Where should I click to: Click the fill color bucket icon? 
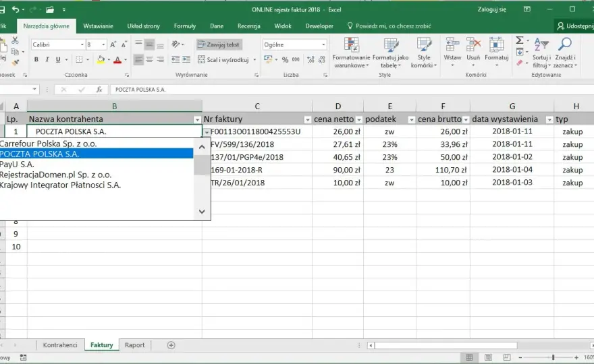(101, 59)
